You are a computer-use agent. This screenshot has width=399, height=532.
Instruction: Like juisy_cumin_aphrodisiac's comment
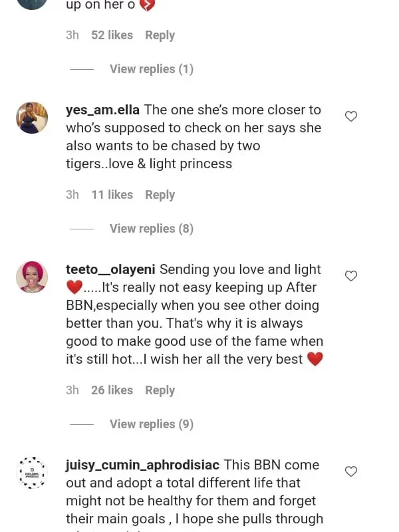(351, 471)
